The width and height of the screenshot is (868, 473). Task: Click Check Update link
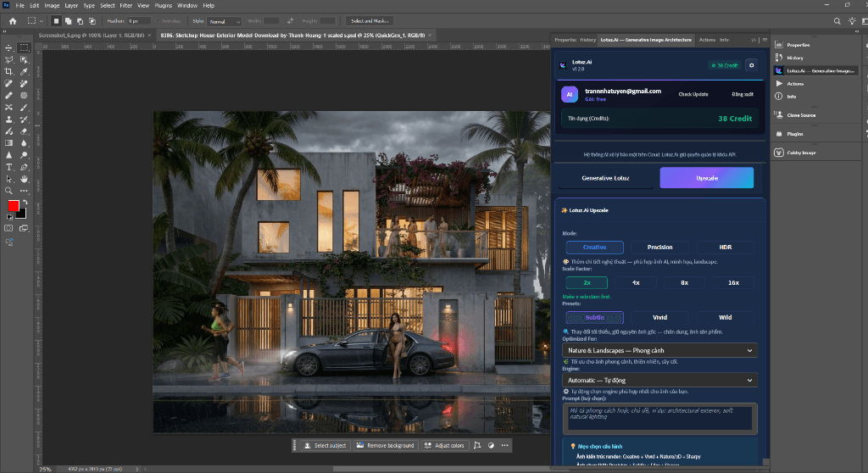pos(693,94)
